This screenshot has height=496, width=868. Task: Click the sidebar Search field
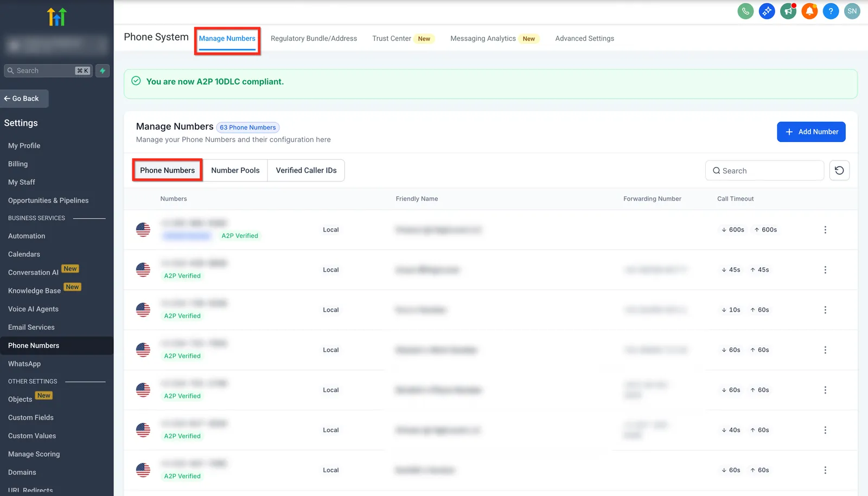click(x=48, y=70)
